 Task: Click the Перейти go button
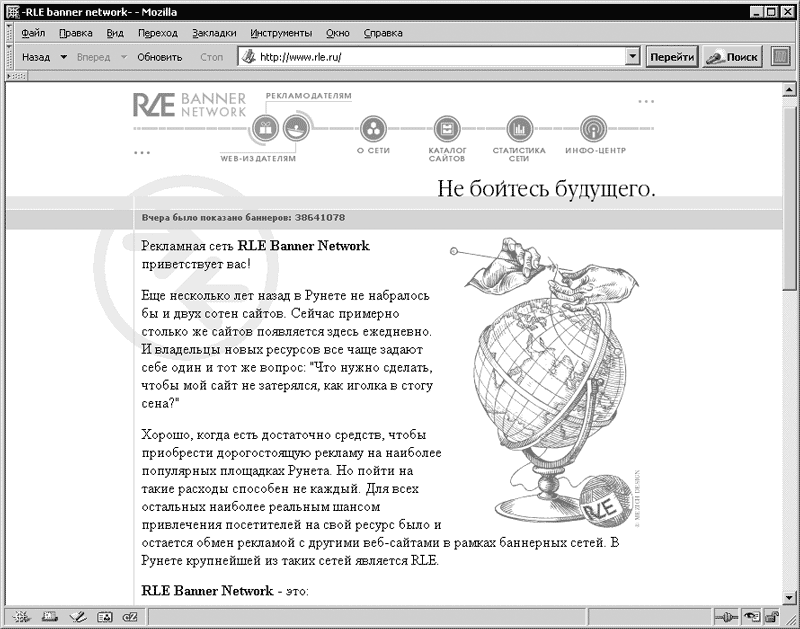point(672,57)
